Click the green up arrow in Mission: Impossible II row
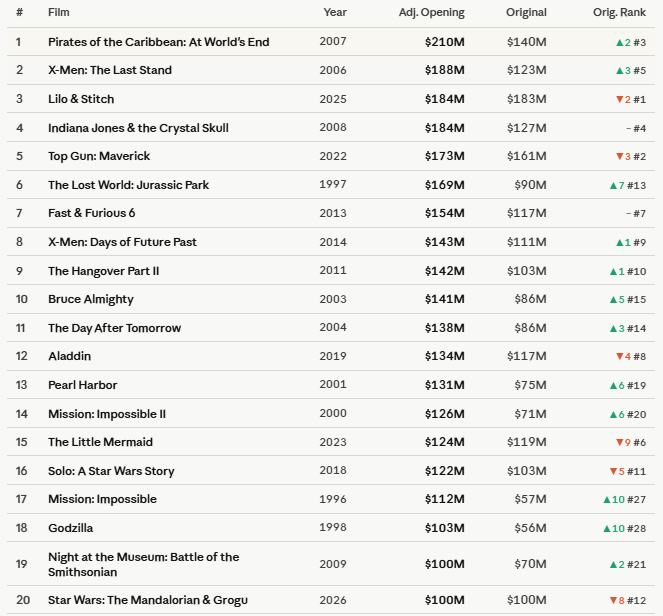663x616 pixels. tap(614, 415)
